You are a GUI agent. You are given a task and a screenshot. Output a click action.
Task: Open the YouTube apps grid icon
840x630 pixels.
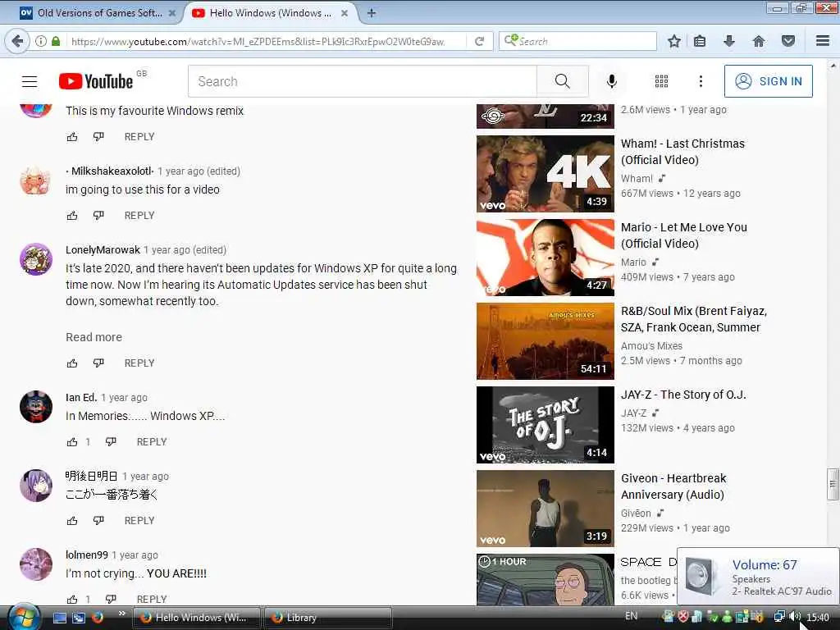(x=662, y=81)
